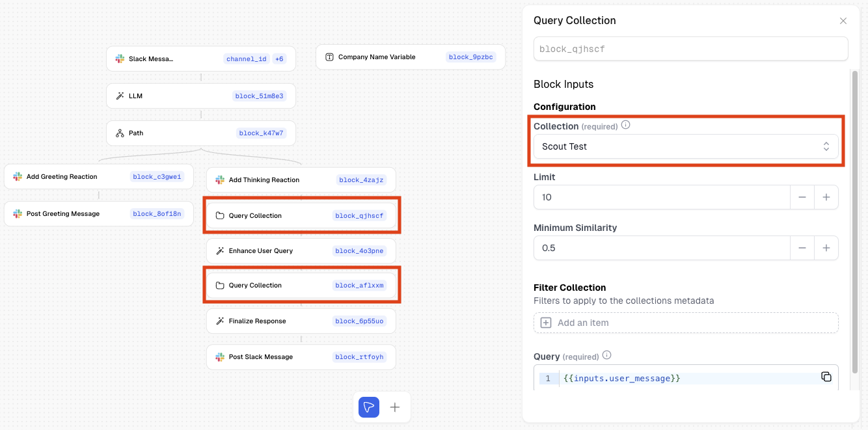Copy the Query code field contents
The image size is (868, 430).
826,377
